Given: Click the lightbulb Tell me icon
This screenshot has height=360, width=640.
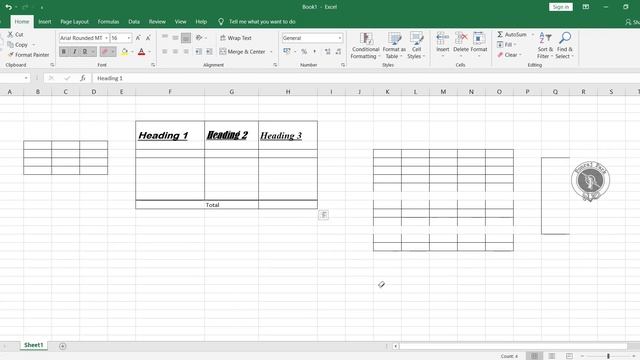Looking at the screenshot, I should (x=221, y=22).
